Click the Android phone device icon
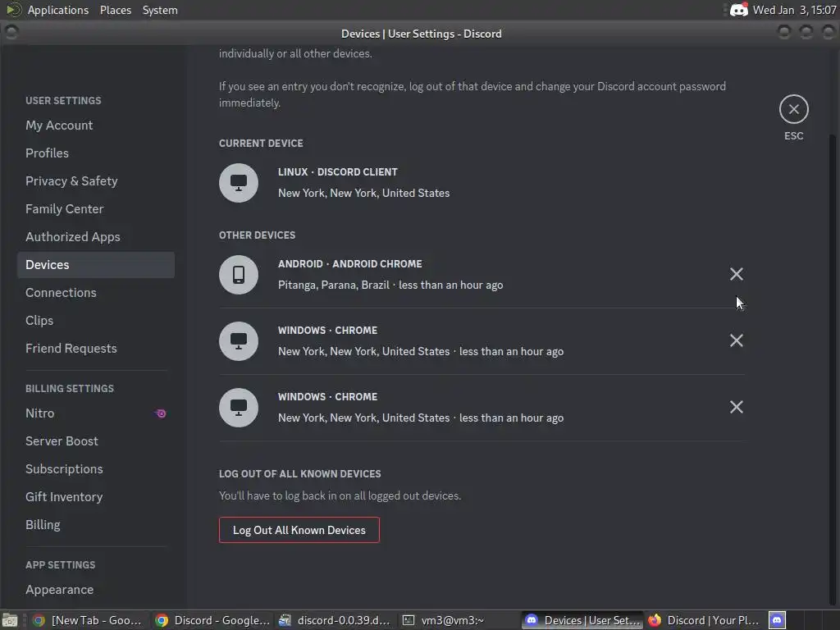840x630 pixels. (x=239, y=275)
